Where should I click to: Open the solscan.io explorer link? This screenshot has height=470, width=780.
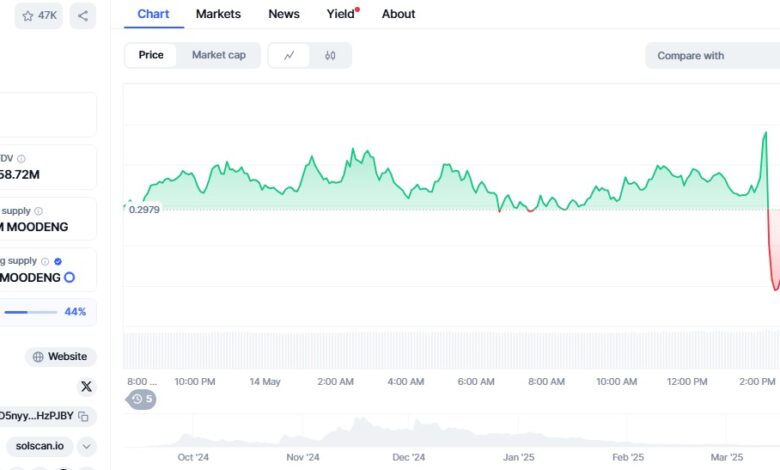[40, 446]
